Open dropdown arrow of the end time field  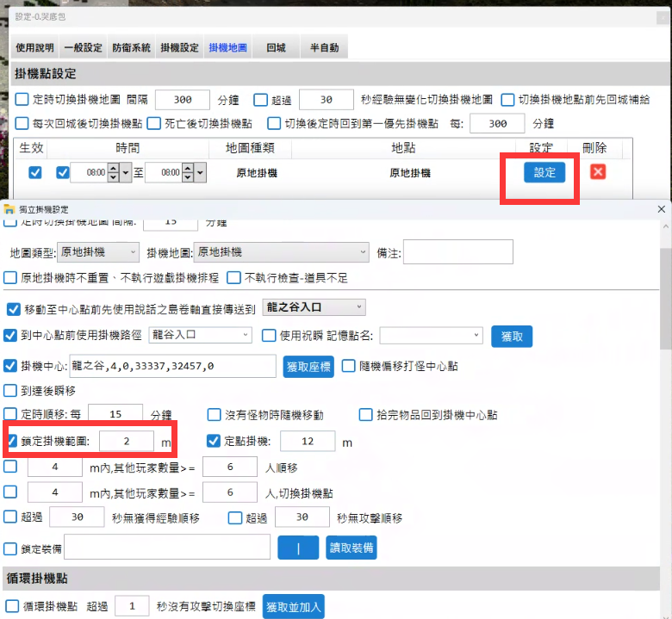(202, 172)
